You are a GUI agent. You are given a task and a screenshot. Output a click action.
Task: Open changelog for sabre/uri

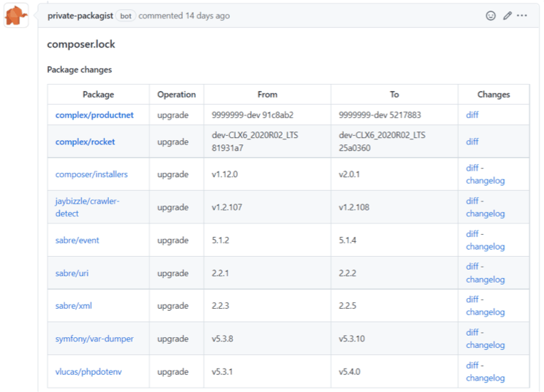tap(486, 280)
